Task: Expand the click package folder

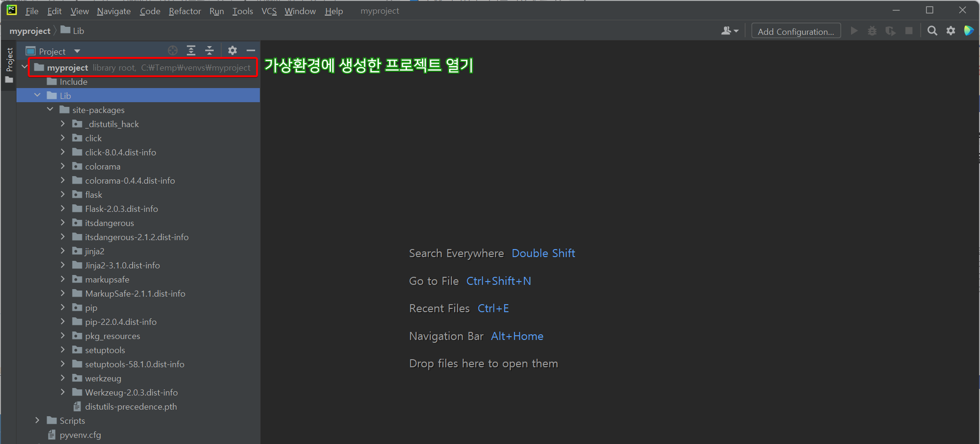Action: pos(63,137)
